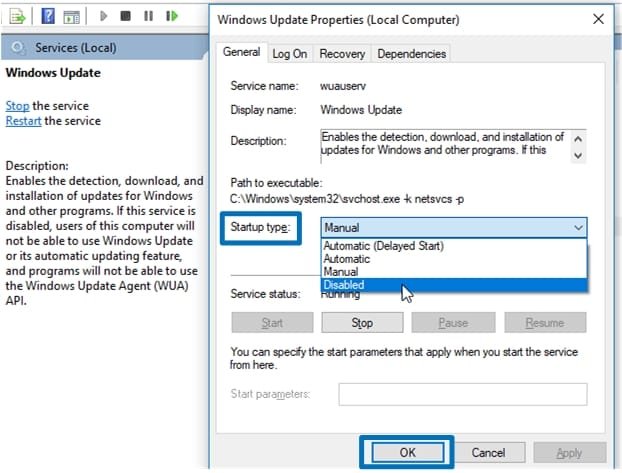Screen dimensions: 622x473
Task: Select the Automatic startup option
Action: pos(454,259)
